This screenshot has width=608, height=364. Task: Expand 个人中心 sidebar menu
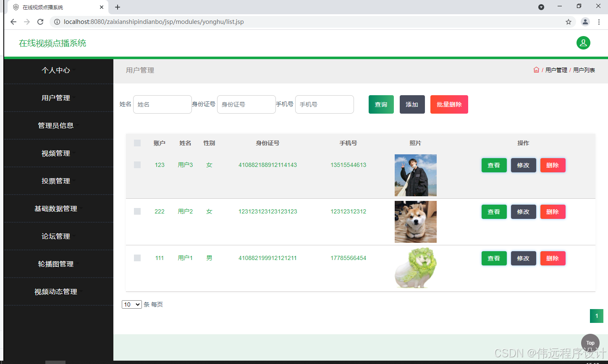[x=58, y=70]
